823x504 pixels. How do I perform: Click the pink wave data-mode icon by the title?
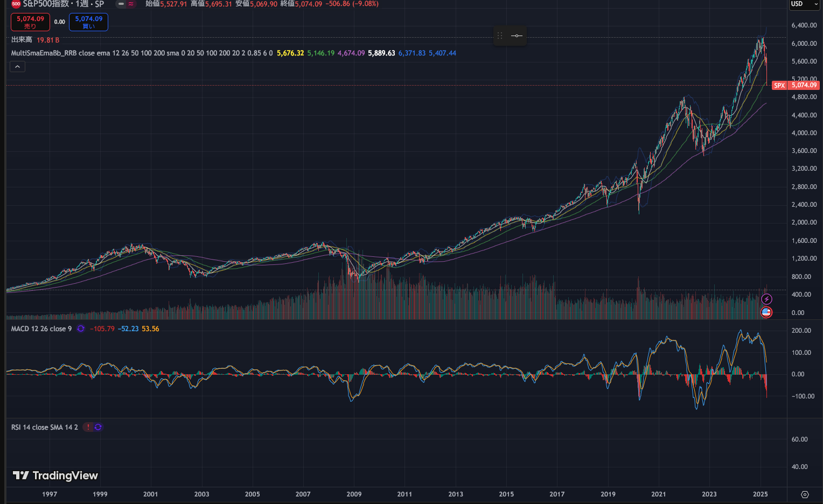[x=131, y=4]
